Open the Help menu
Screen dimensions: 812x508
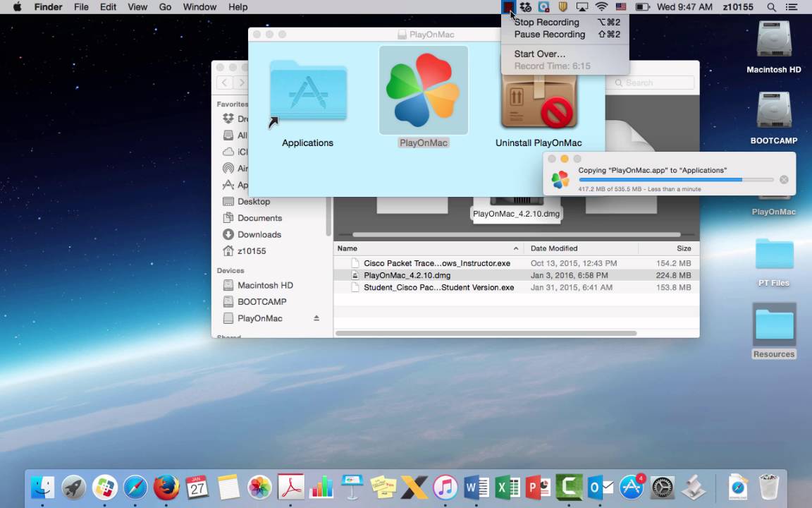click(238, 7)
